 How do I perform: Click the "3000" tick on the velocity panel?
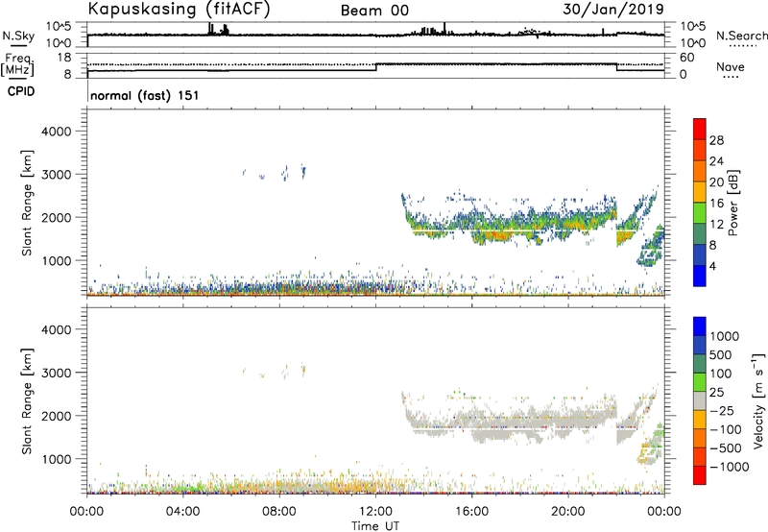click(57, 373)
